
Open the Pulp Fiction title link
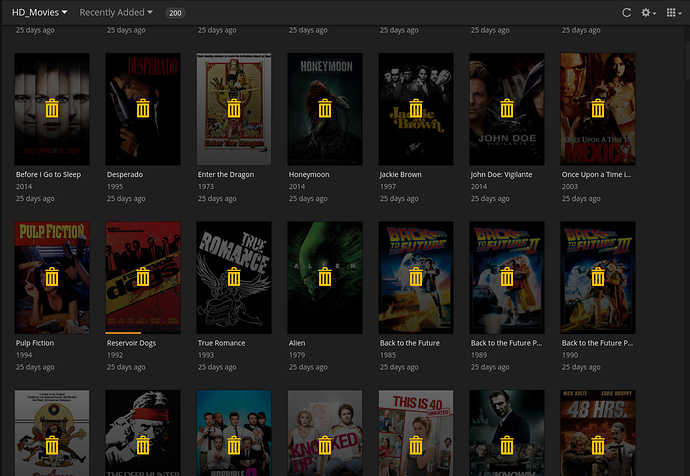coord(35,343)
